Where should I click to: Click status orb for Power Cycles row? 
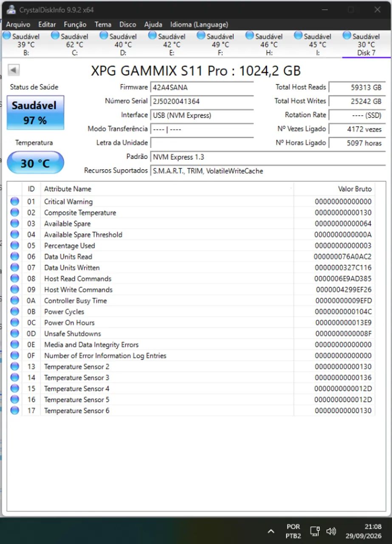[15, 312]
